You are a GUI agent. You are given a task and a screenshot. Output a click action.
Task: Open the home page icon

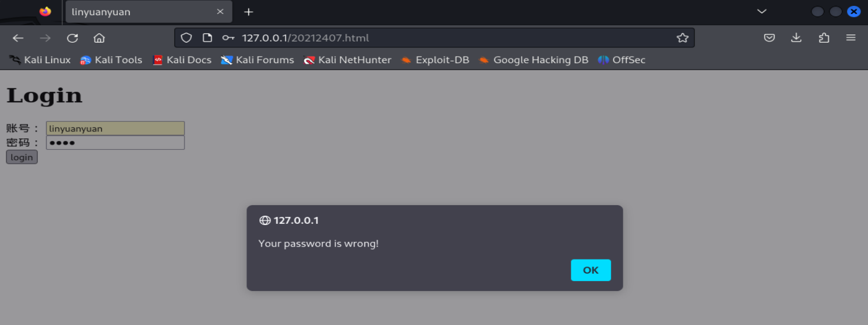[99, 38]
